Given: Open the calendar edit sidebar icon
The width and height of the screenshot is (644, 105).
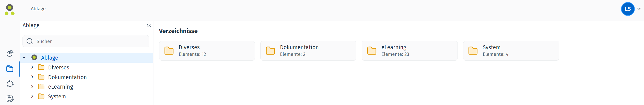Looking at the screenshot, I should coord(10,99).
